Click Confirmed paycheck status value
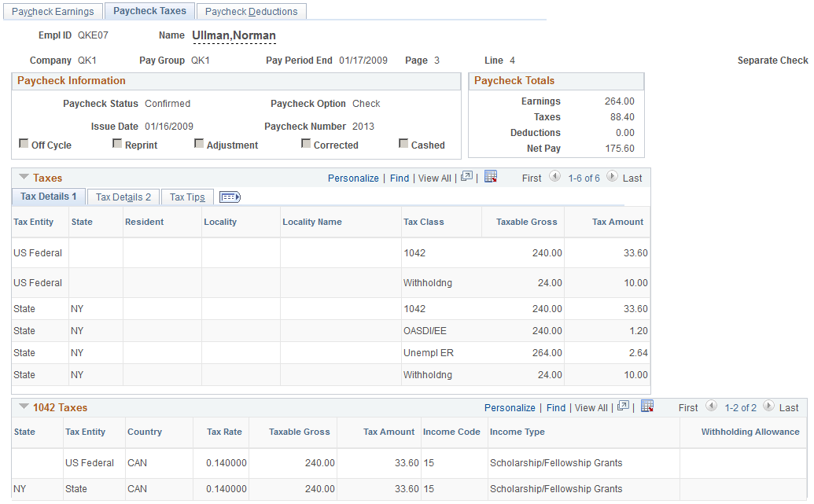The height and width of the screenshot is (504, 814). point(168,103)
